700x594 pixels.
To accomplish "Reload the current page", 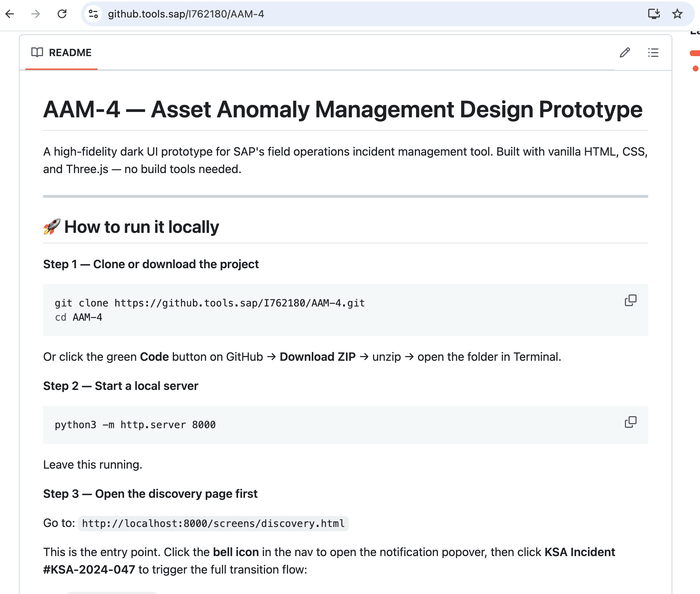I will 62,14.
